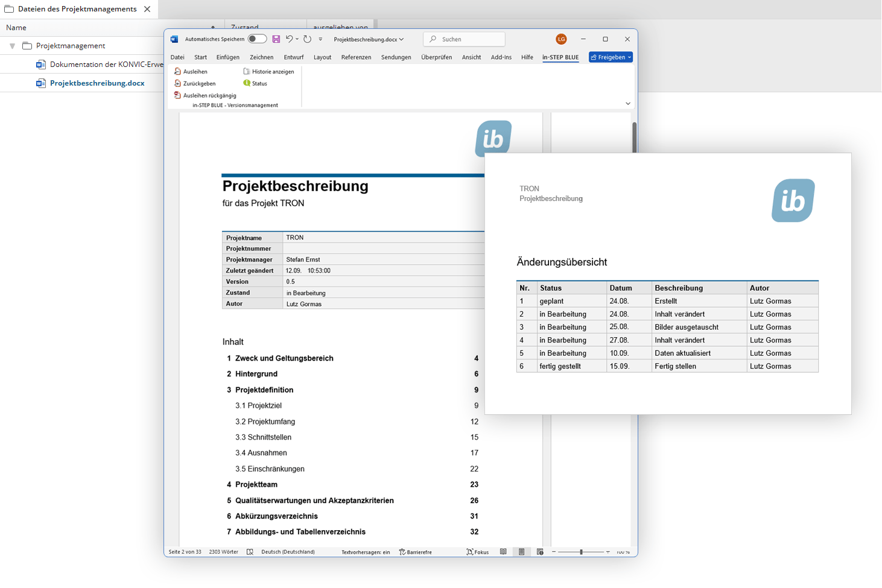Viewport: 882px width, 588px height.
Task: Click the Suchen search field
Action: click(465, 39)
